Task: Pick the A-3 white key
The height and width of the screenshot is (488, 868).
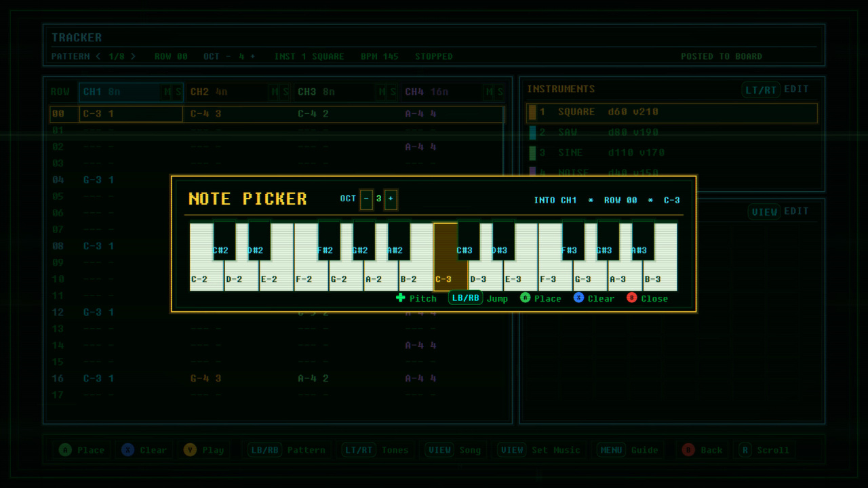Action: [625, 276]
